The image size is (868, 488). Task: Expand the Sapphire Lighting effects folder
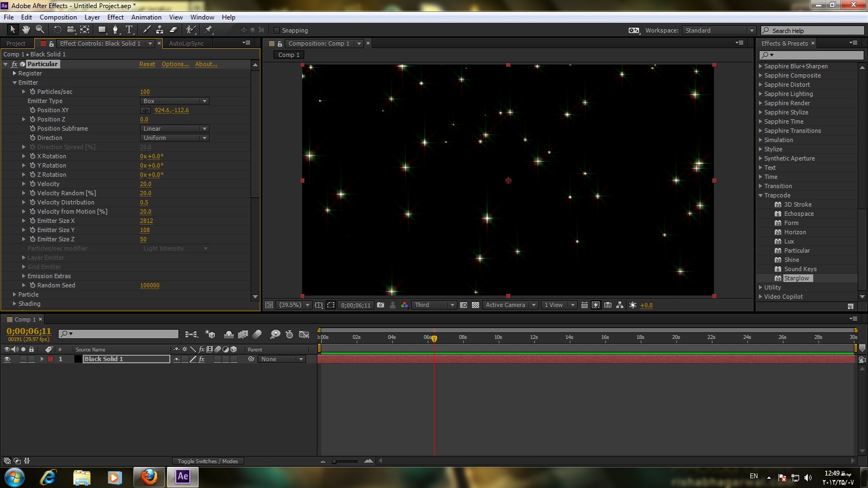point(761,94)
